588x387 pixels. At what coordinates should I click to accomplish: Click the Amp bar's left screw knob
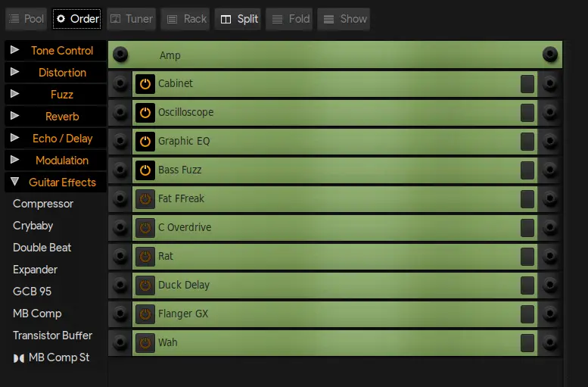point(120,55)
